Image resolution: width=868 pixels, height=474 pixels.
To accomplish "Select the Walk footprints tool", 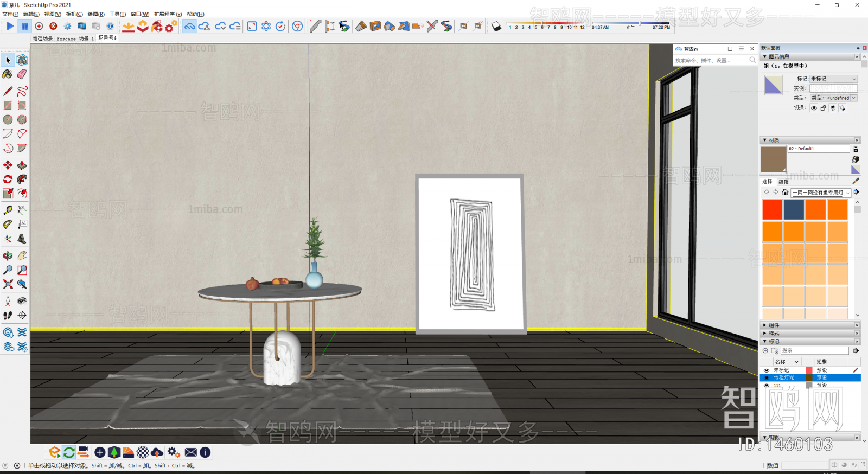I will click(x=8, y=315).
